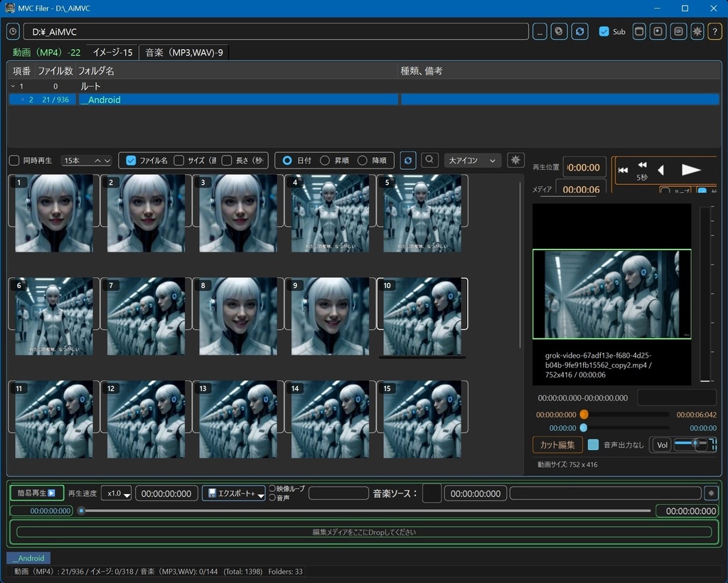Click the カット編集 button in the preview panel
Screen dimensions: 728x583
(x=557, y=444)
